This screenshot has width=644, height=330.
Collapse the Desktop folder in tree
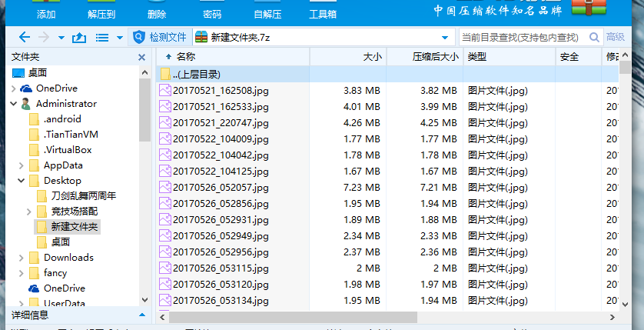[x=15, y=181]
